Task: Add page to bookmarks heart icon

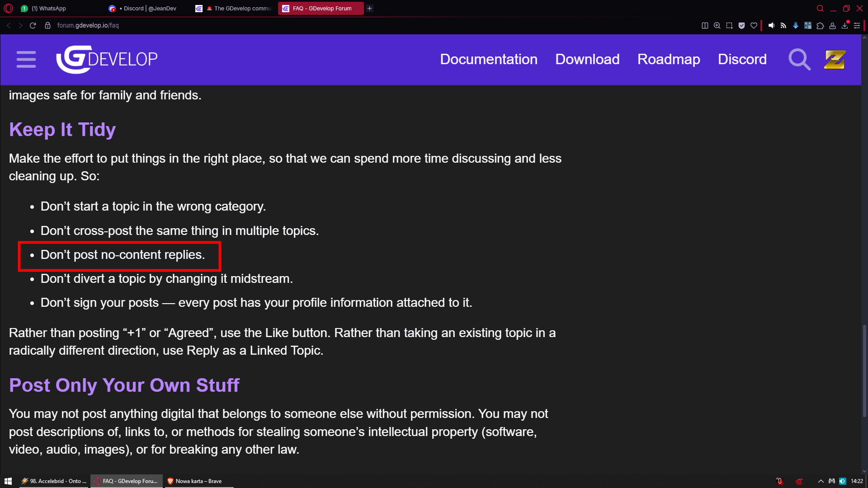Action: coord(754,25)
